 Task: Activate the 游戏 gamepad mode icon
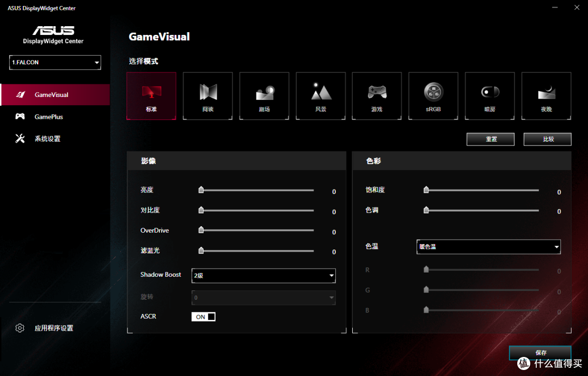[377, 96]
